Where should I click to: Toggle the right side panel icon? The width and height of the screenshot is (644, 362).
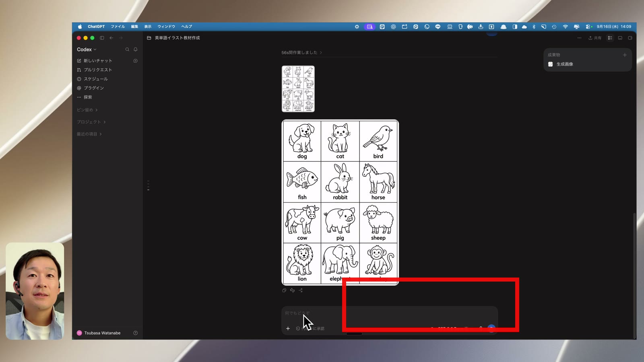630,38
